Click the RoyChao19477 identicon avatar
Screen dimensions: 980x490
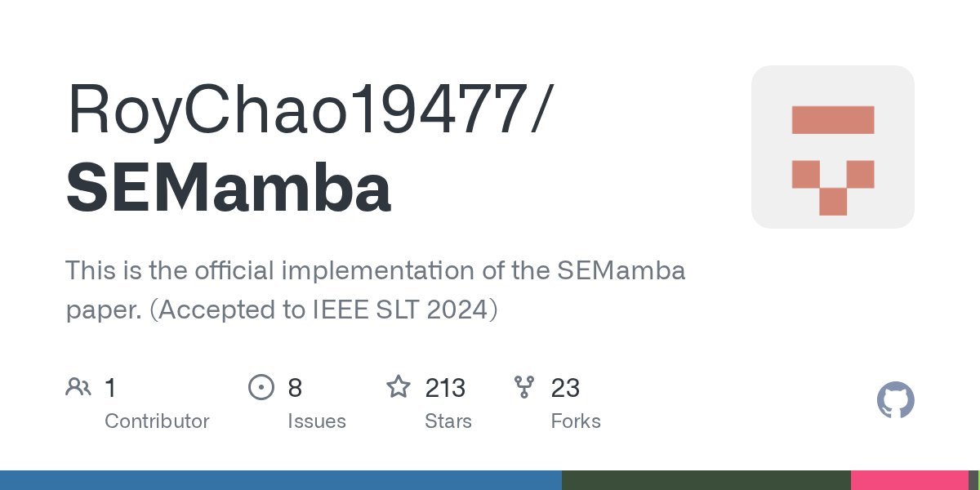832,147
